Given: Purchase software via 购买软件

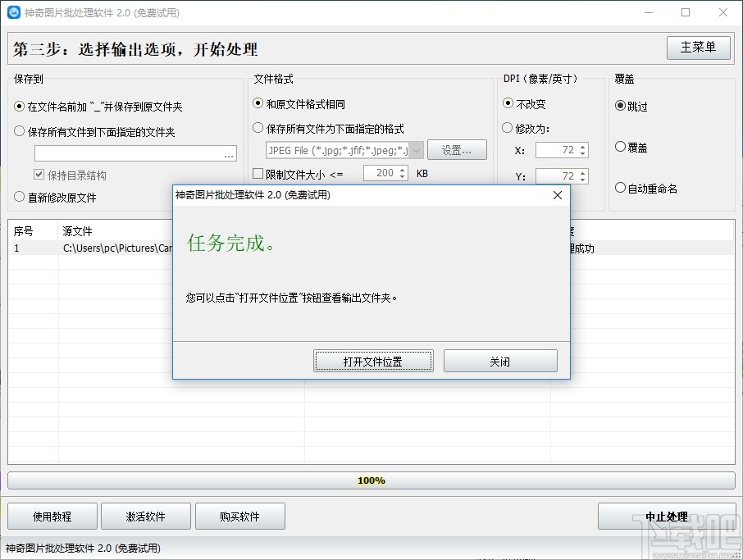Looking at the screenshot, I should point(239,516).
